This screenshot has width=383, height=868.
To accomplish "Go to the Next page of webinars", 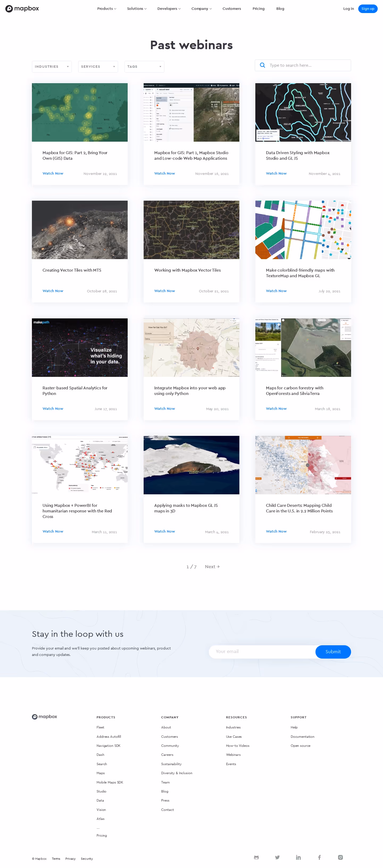I will coord(212,566).
